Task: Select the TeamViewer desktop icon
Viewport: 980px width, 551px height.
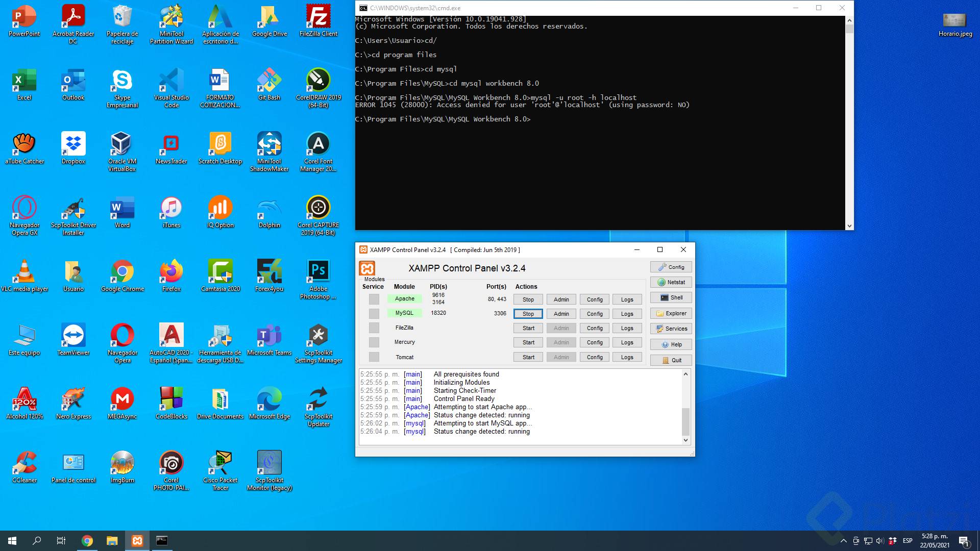Action: 73,340
